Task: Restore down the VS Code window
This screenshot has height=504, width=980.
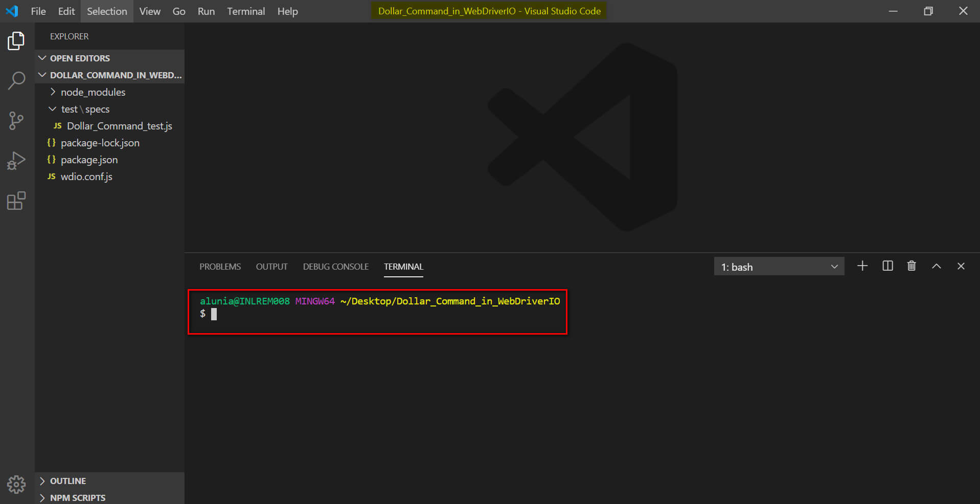Action: point(928,11)
